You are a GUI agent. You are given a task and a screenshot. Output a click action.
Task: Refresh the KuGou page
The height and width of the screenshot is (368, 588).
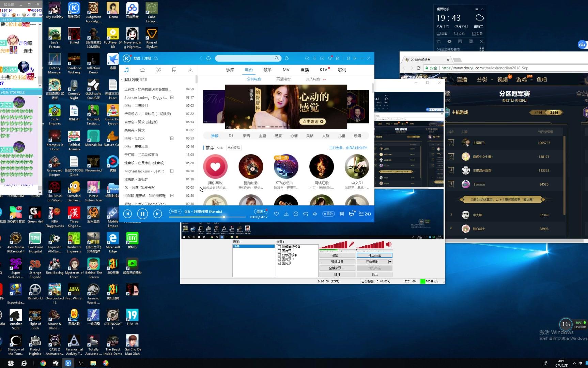(208, 58)
